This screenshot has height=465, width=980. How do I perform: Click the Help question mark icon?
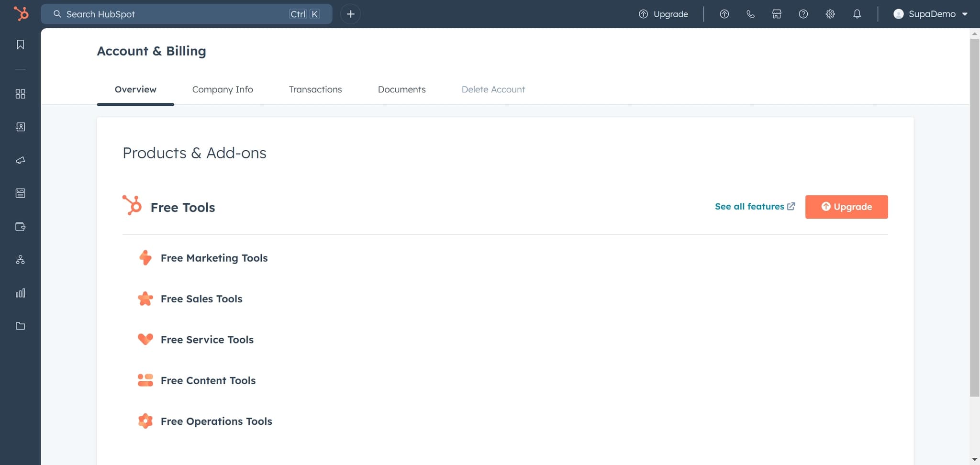(x=803, y=14)
